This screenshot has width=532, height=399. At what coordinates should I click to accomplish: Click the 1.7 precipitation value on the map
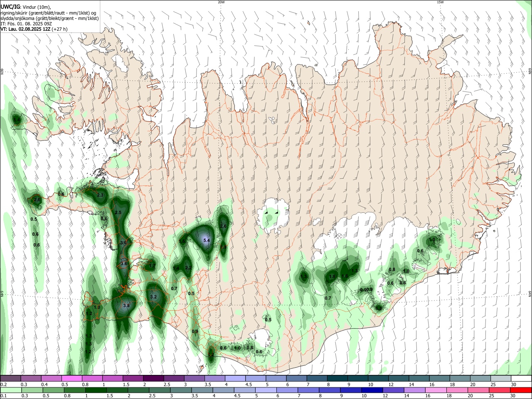coord(152,266)
